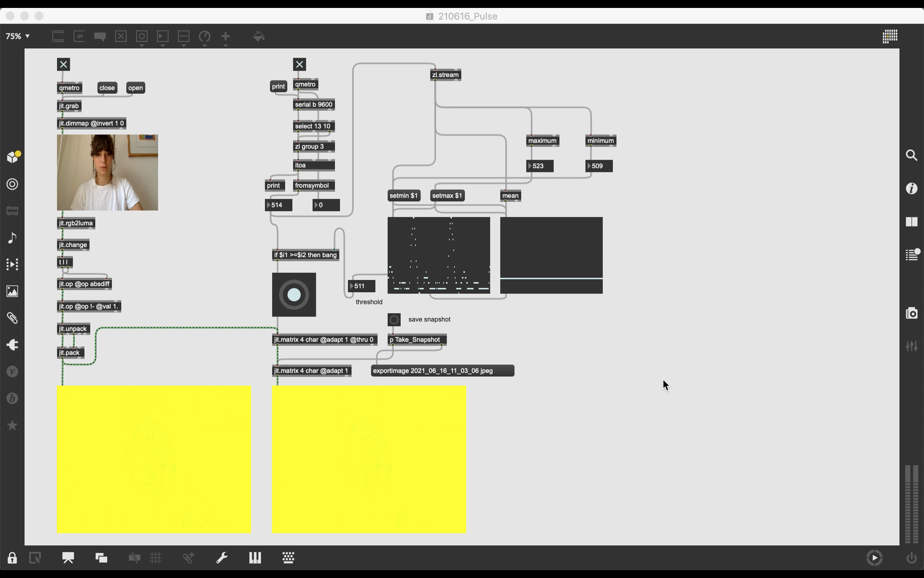Image resolution: width=924 pixels, height=578 pixels.
Task: Open the snapshots camera sidebar icon
Action: [x=912, y=313]
